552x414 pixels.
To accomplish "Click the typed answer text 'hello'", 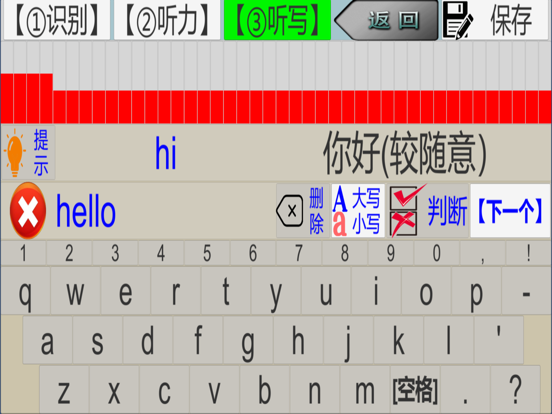I will (86, 211).
